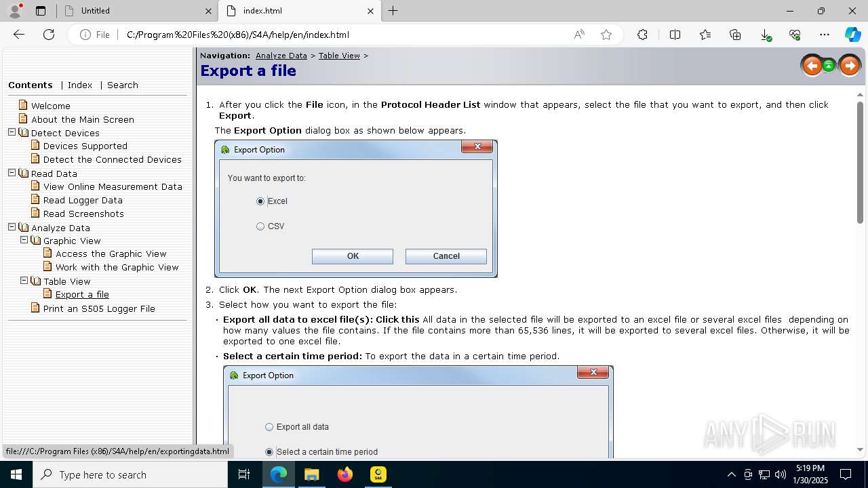Open Print an S505 Logger File topic
868x488 pixels.
click(x=99, y=308)
